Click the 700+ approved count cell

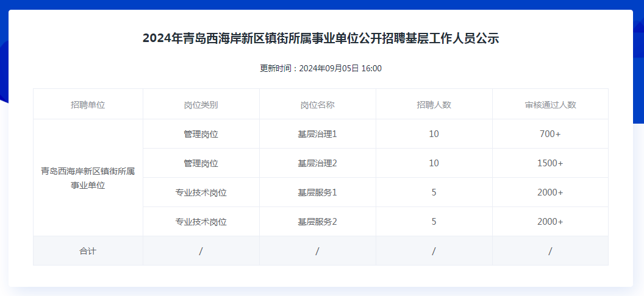click(550, 134)
